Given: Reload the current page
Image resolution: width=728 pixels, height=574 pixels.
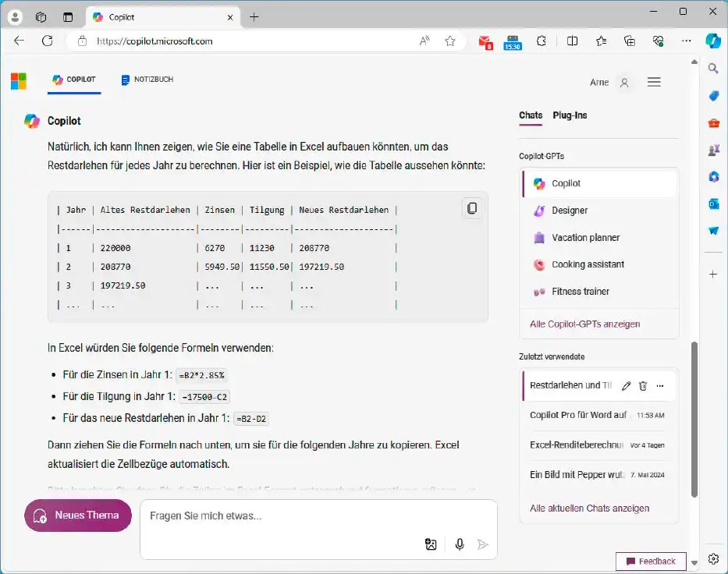Looking at the screenshot, I should tap(48, 41).
